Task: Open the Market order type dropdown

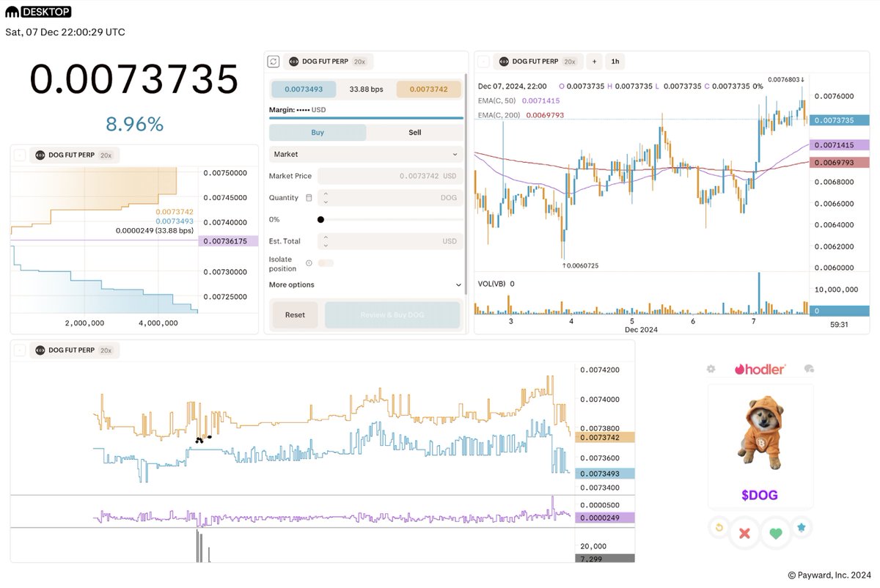Action: tap(366, 154)
